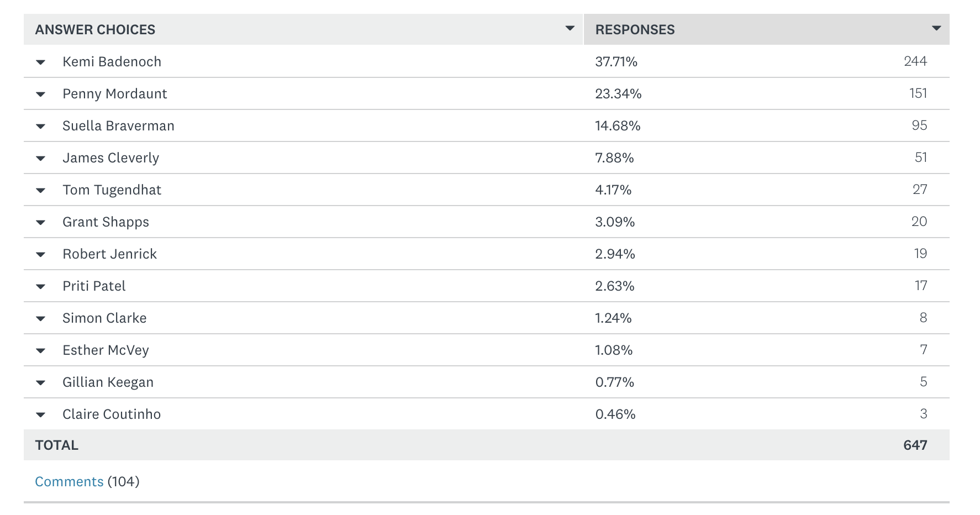Click the Responses header label
980x515 pixels.
[635, 30]
